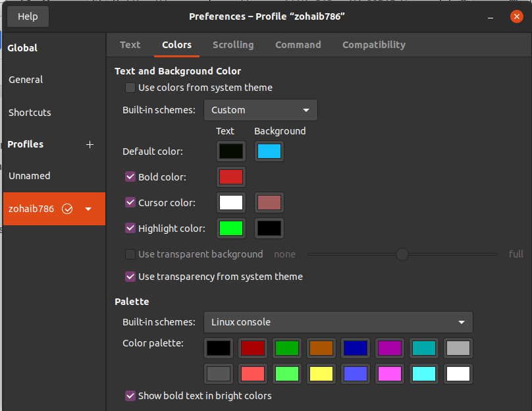Screen dimensions: 532x411
Task: Disable Show bold text in bright colors
Action: [x=130, y=396]
